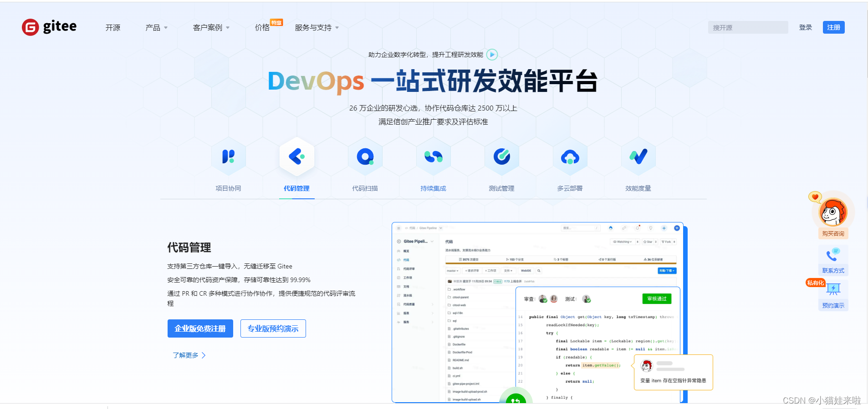Viewport: 868px width, 409px height.
Task: Click the 联系方式 label
Action: pos(833,271)
